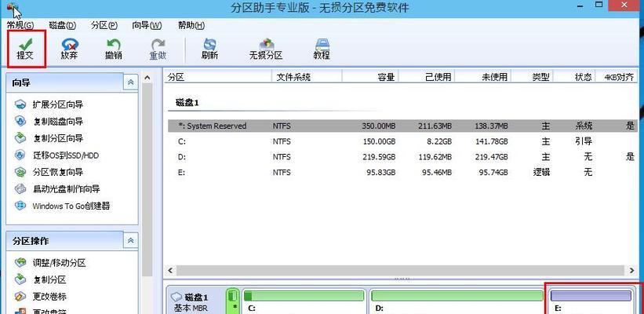Sort by the 分区 column header
Viewport: 644px width, 314px height.
[x=218, y=77]
